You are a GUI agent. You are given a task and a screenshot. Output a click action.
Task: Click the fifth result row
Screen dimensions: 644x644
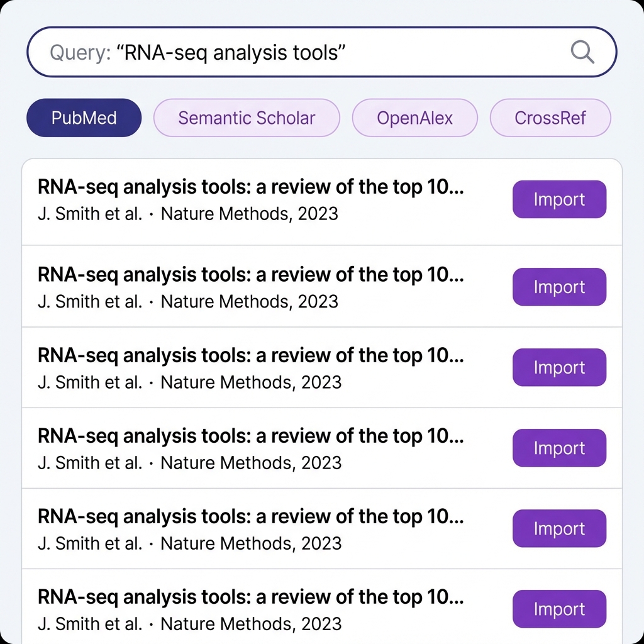click(252, 528)
